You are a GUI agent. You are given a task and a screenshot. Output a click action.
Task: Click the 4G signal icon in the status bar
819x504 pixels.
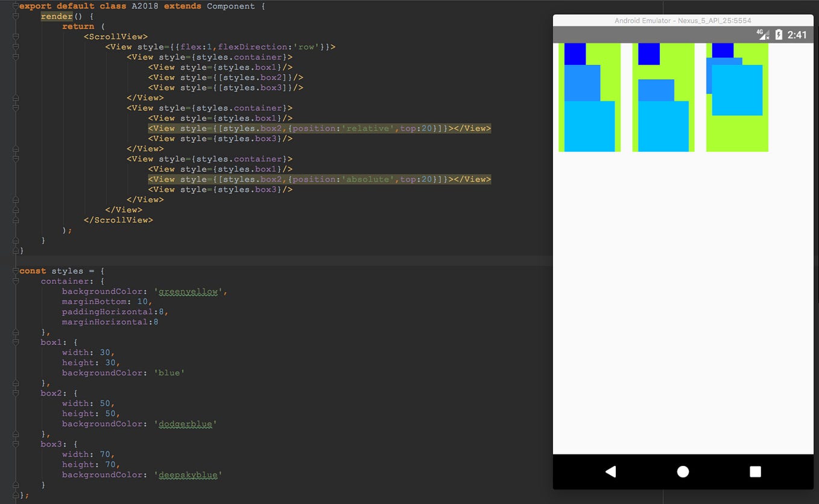point(761,35)
